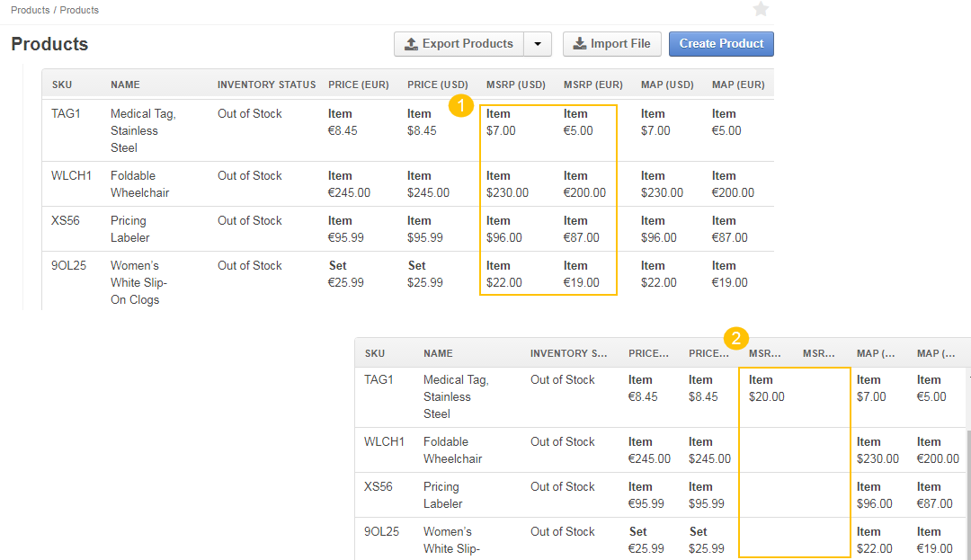Click the upload icon on Export Products
The height and width of the screenshot is (560, 971).
tap(411, 44)
